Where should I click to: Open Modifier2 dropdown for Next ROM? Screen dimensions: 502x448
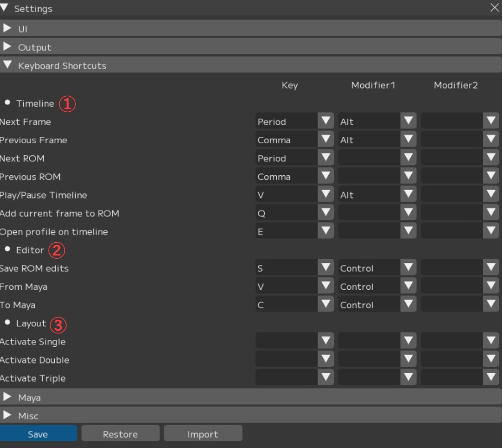click(x=491, y=158)
